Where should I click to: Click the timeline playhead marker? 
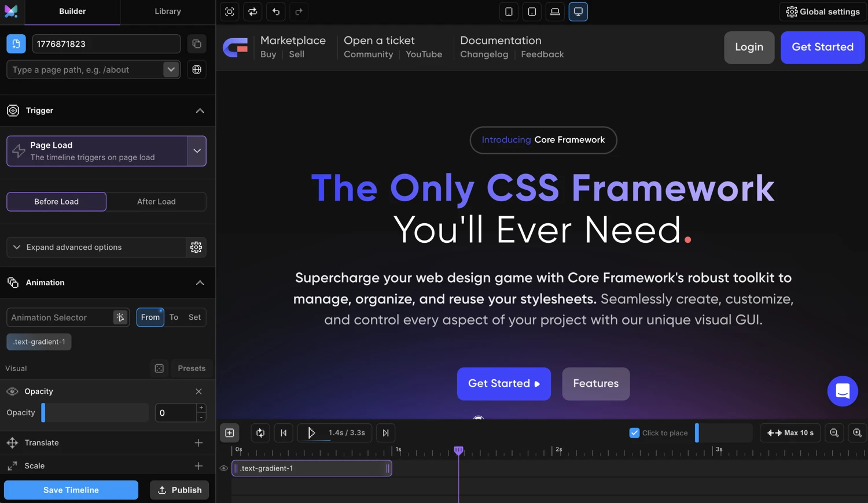pos(458,450)
